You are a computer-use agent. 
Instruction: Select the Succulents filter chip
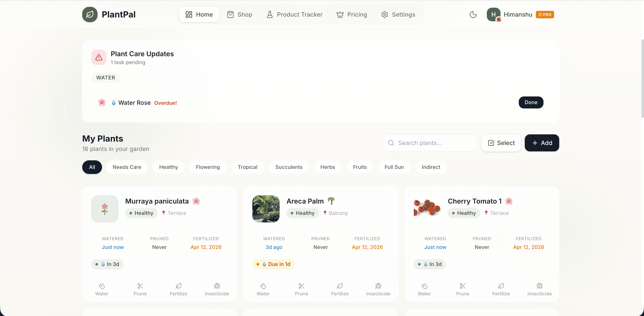point(289,167)
